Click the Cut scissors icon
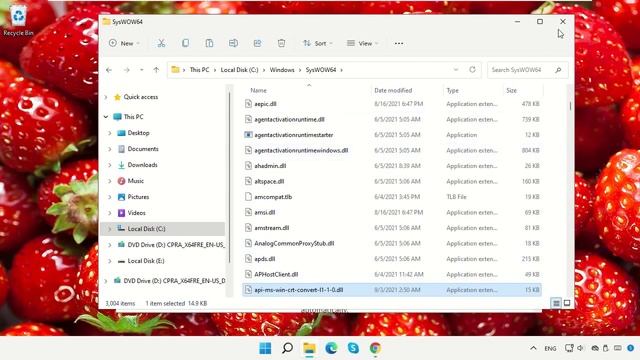The height and width of the screenshot is (360, 640). 161,43
